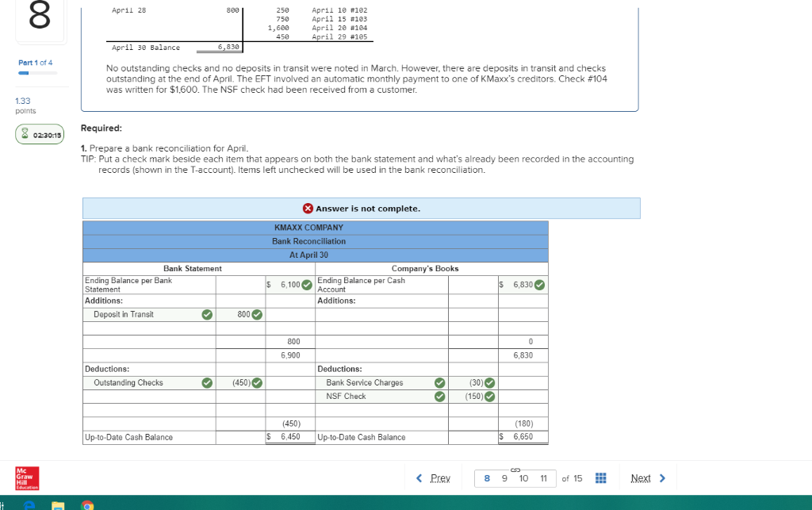Select the Outstanding Checks dropdown cell
This screenshot has width=812, height=510.
[149, 382]
